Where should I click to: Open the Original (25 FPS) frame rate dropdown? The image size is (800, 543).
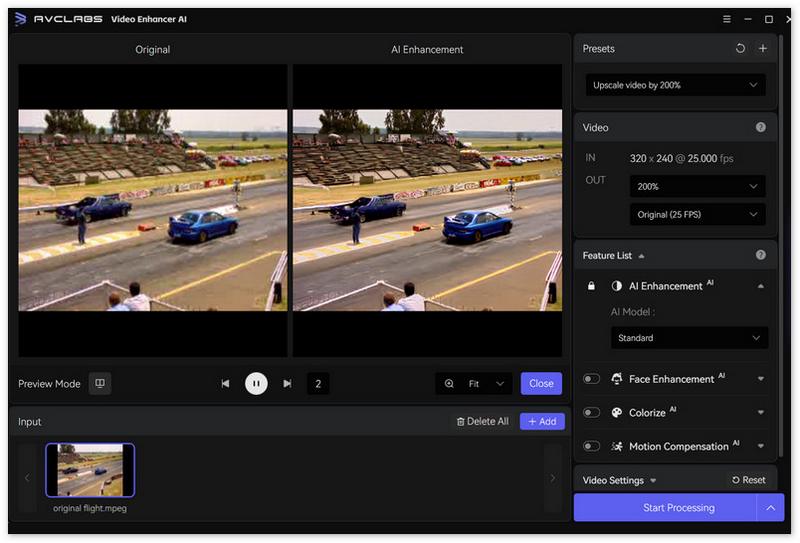tap(697, 214)
